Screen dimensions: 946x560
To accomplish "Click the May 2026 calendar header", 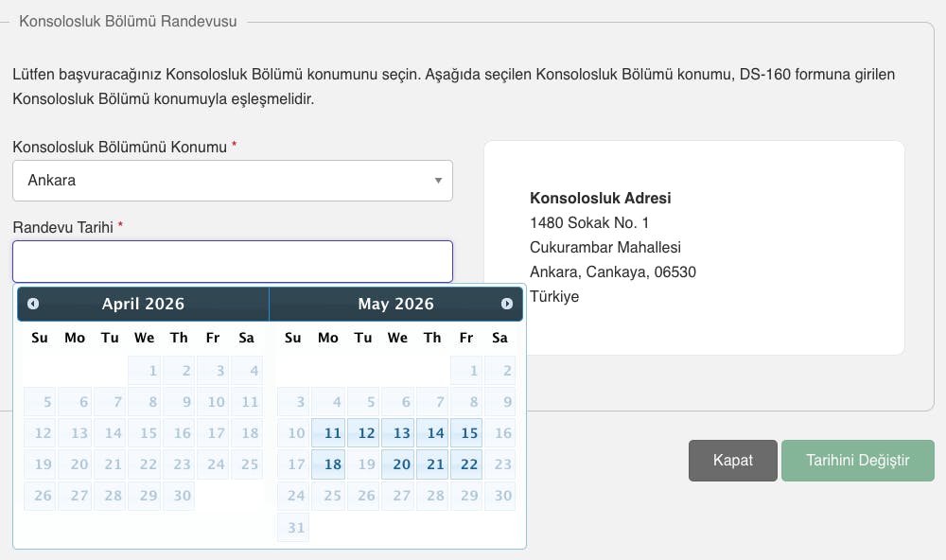I will pyautogui.click(x=395, y=304).
